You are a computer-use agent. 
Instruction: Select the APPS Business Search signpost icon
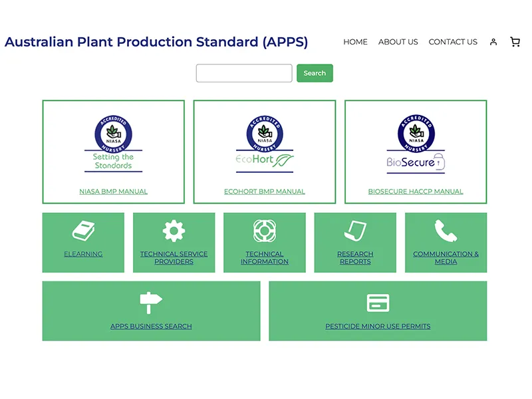(x=151, y=303)
